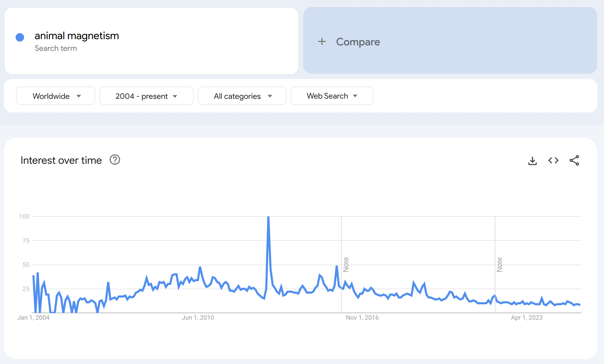Click the plus icon beside Compare
The height and width of the screenshot is (364, 604).
322,42
